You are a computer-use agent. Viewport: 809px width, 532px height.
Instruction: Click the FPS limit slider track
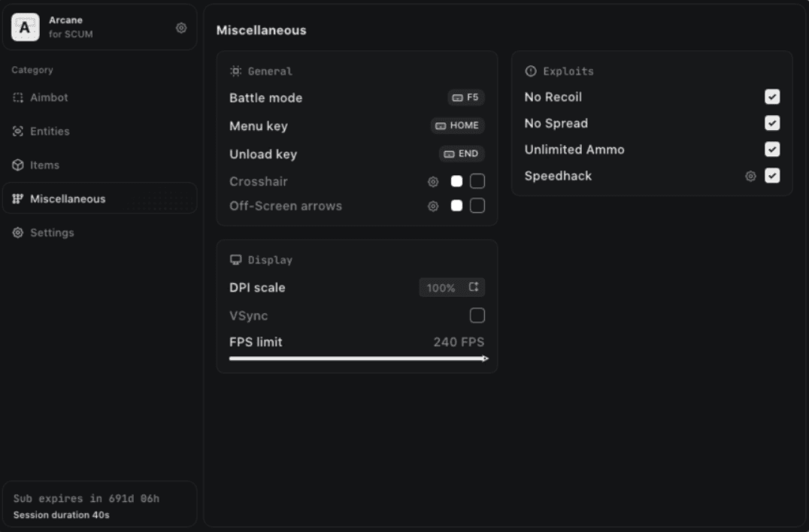click(x=357, y=358)
